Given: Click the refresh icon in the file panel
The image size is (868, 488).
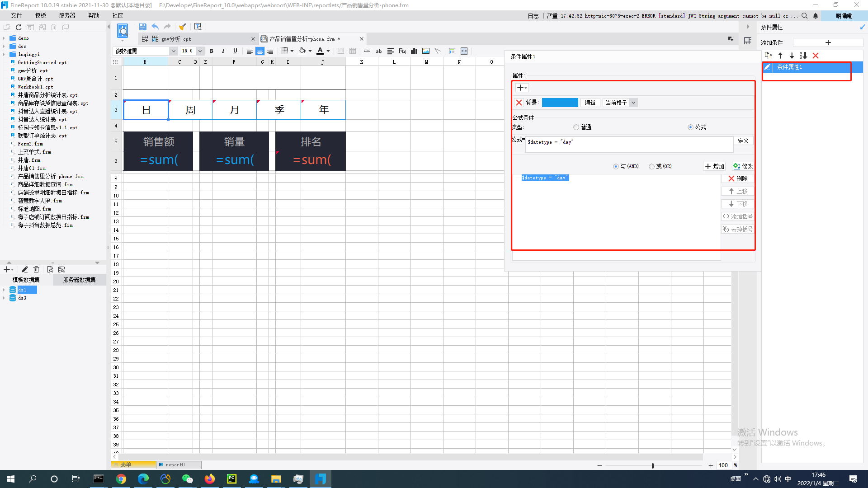Looking at the screenshot, I should pos(19,27).
